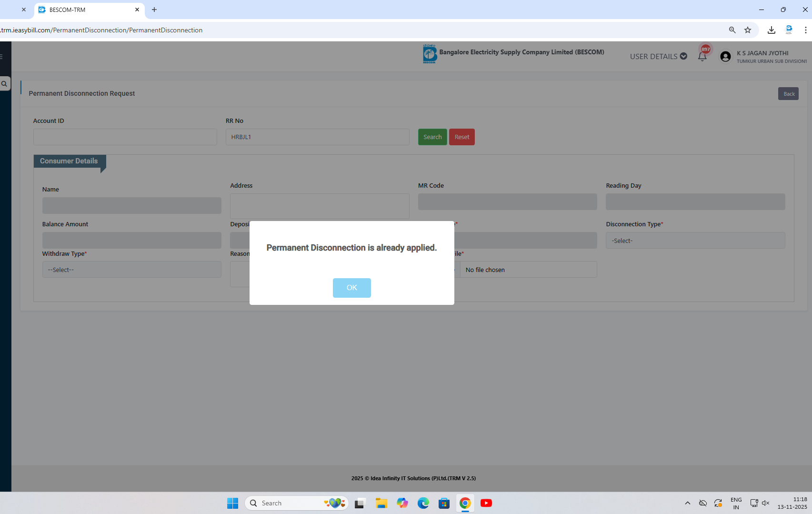
Task: Bookmark this page with the star icon
Action: (748, 30)
